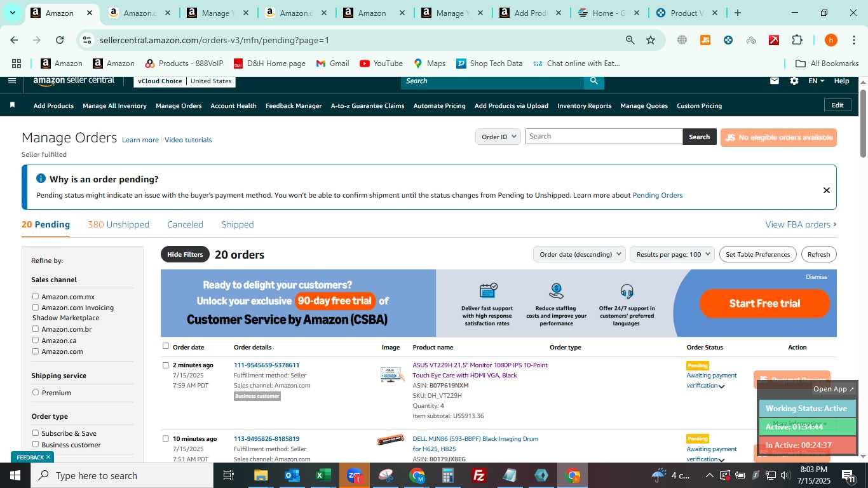Open FileZilla from the taskbar
Viewport: 868px width, 488px height.
[x=479, y=475]
